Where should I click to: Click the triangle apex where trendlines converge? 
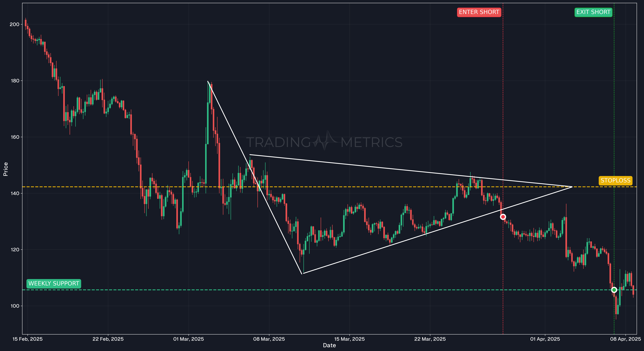click(572, 187)
